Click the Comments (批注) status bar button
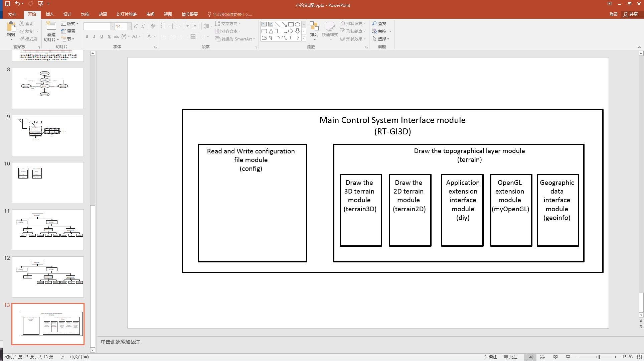 (x=511, y=357)
